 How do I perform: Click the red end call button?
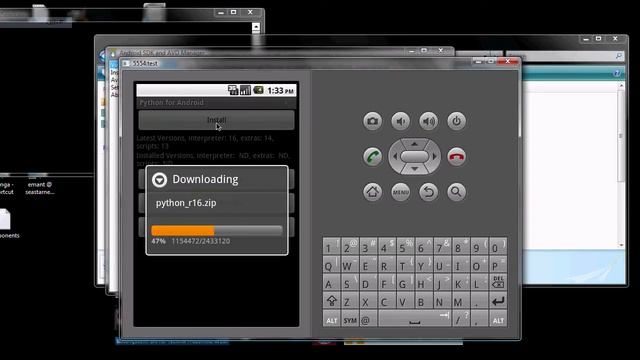tap(456, 157)
